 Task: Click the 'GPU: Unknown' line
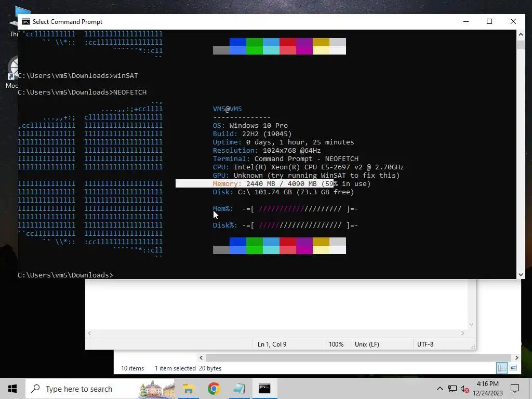pyautogui.click(x=307, y=176)
